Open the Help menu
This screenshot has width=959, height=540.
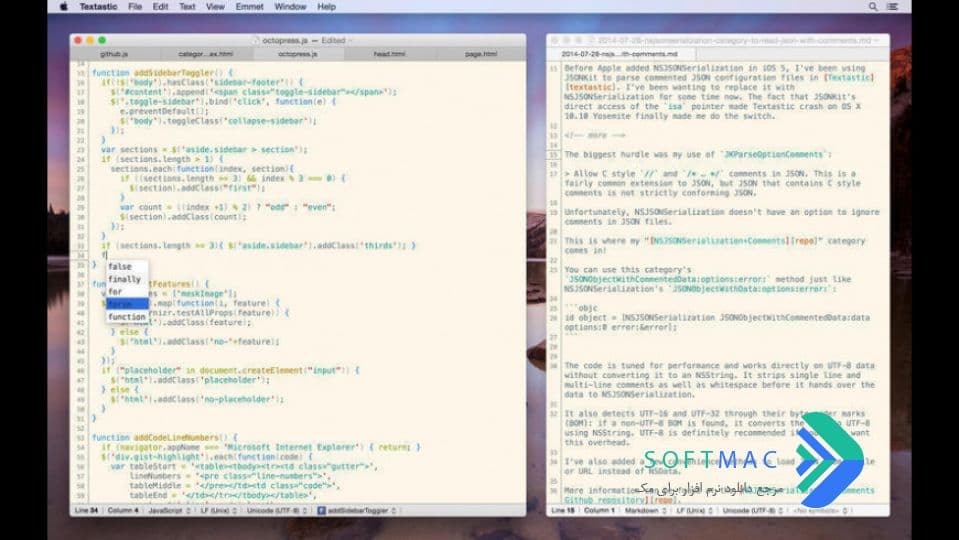(327, 7)
